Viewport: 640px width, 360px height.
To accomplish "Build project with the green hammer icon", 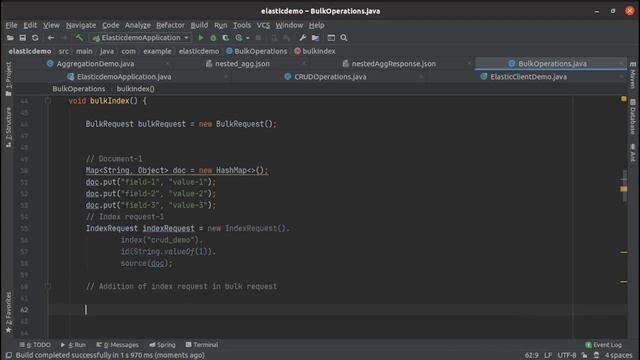I will (79, 38).
